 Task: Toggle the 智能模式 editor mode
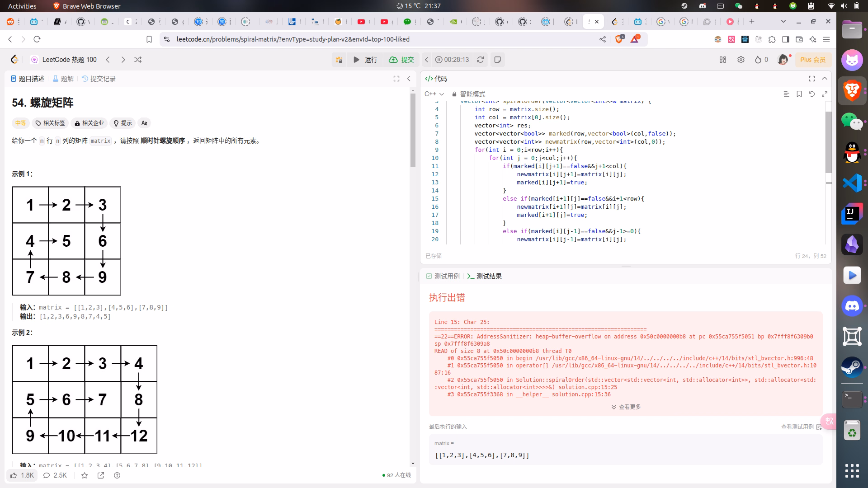click(468, 94)
